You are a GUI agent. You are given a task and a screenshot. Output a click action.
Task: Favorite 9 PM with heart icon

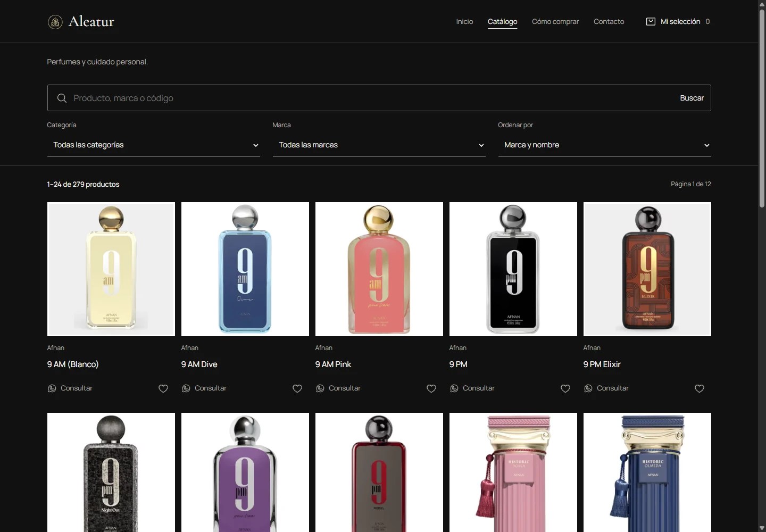click(x=565, y=388)
